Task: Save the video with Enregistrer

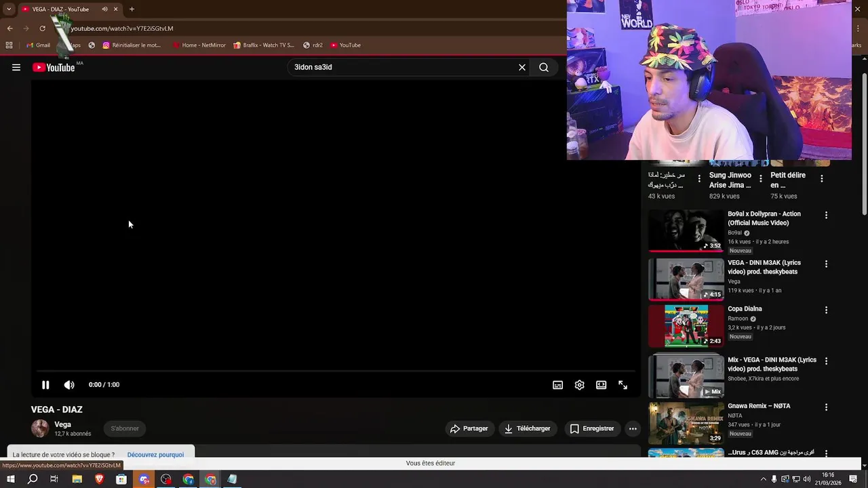Action: pos(592,428)
